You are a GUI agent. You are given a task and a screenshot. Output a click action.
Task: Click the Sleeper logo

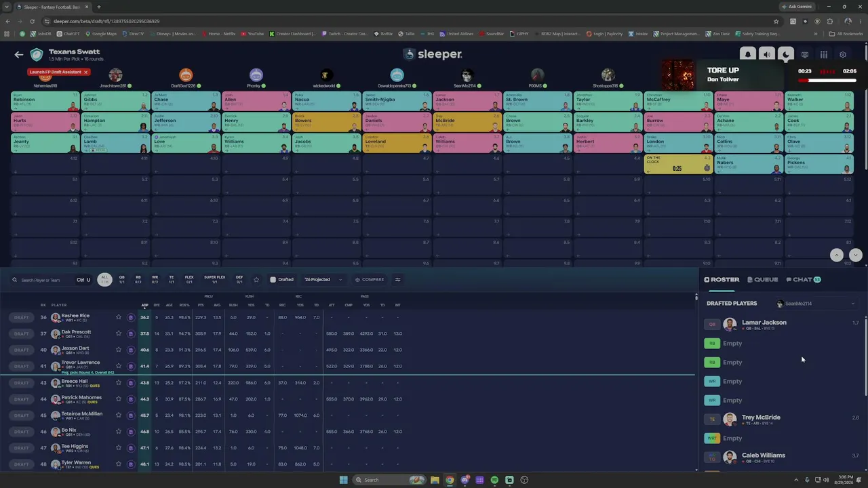click(x=433, y=54)
